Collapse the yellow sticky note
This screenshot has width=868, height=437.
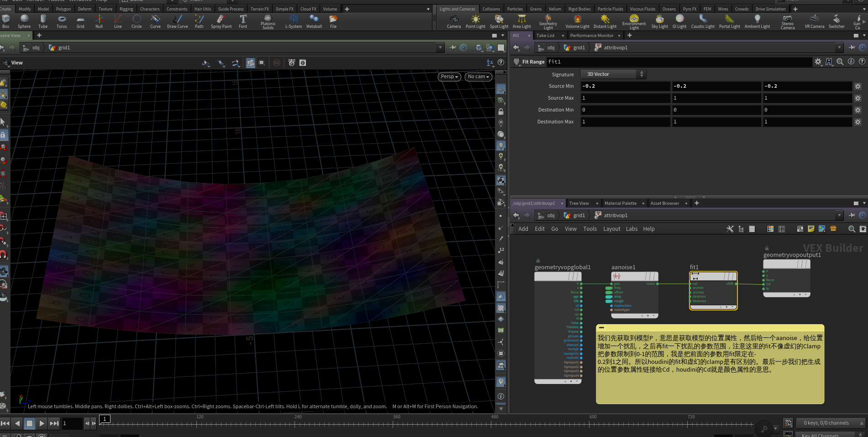point(602,328)
